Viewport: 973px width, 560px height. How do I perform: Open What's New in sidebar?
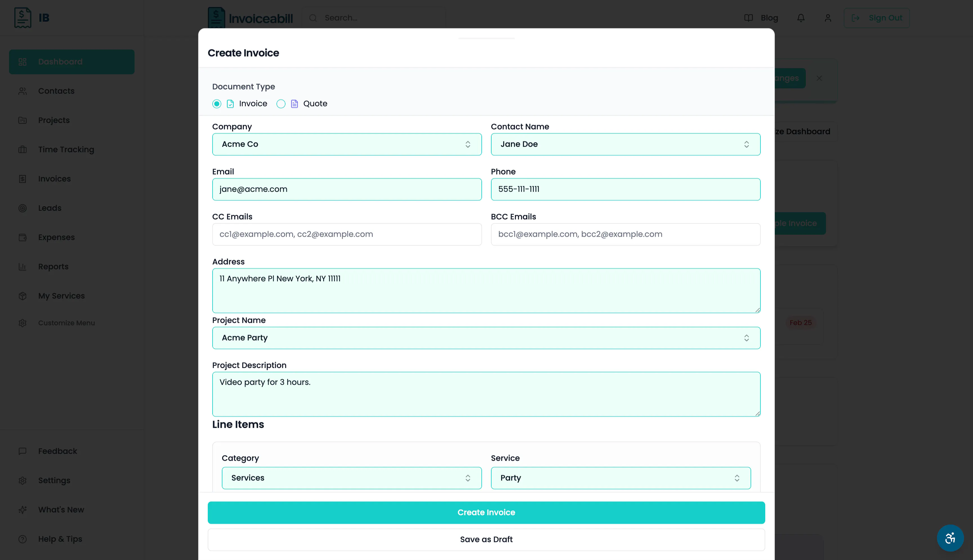(72, 510)
